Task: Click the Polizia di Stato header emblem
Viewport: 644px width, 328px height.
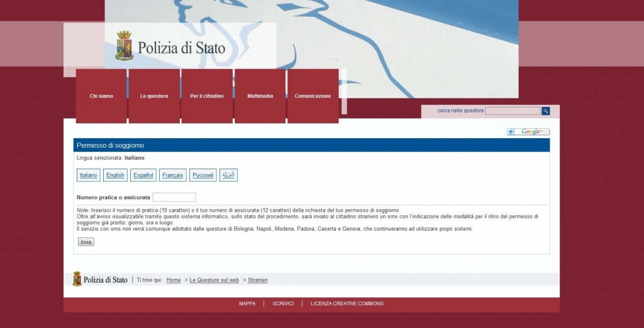Action: click(125, 46)
